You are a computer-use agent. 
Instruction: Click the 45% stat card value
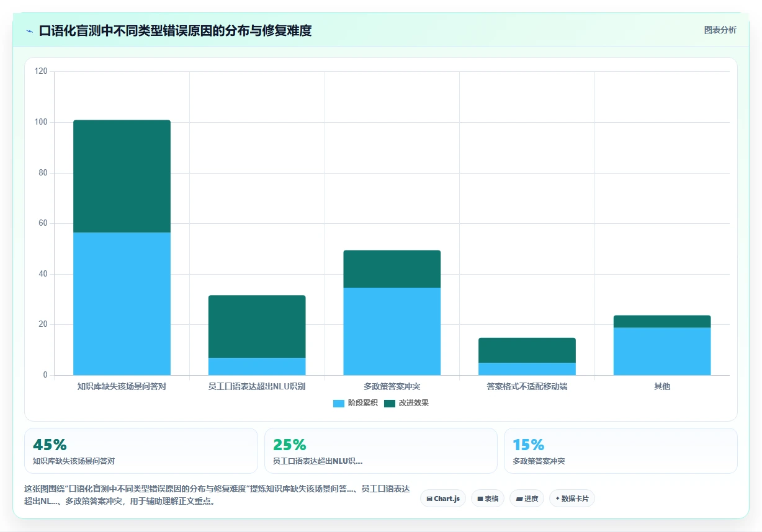pos(50,445)
